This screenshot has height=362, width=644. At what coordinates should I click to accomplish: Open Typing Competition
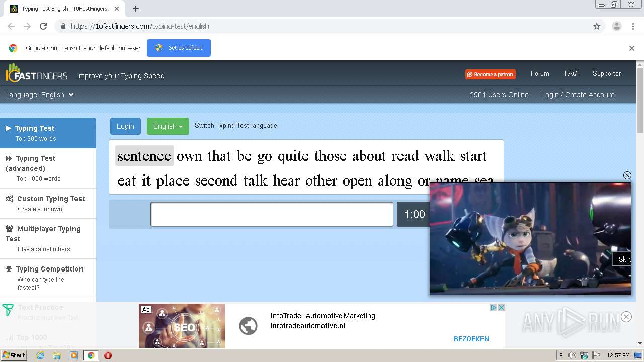tap(48, 278)
